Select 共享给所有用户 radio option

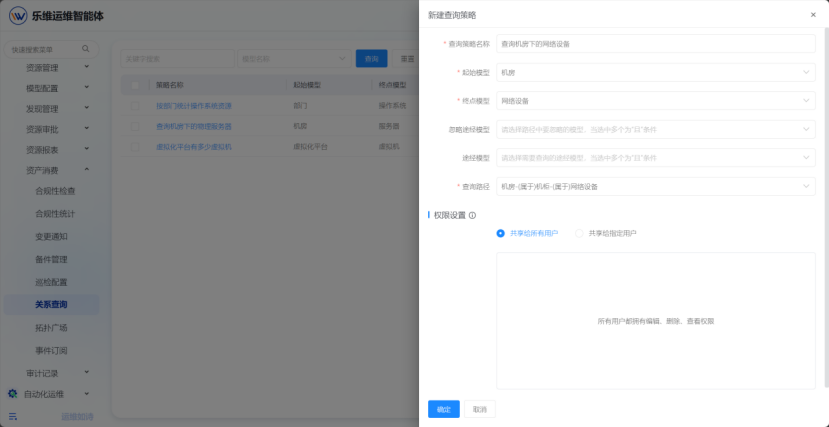pos(500,233)
